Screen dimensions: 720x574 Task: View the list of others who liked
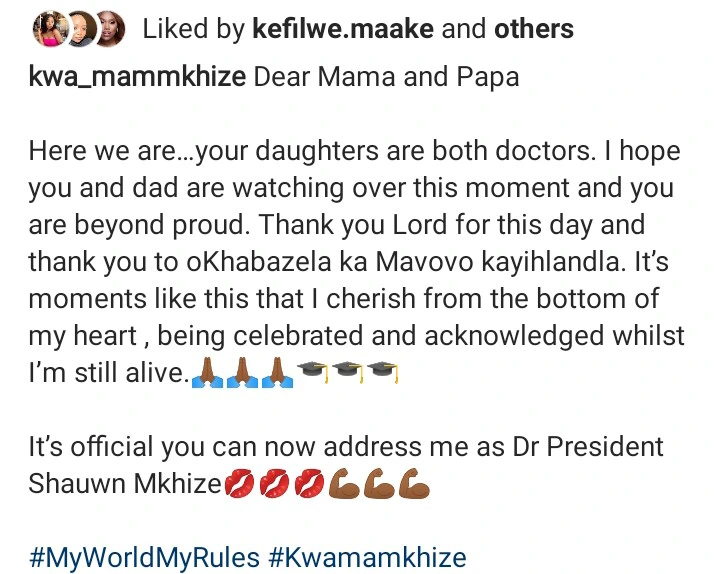coord(534,29)
